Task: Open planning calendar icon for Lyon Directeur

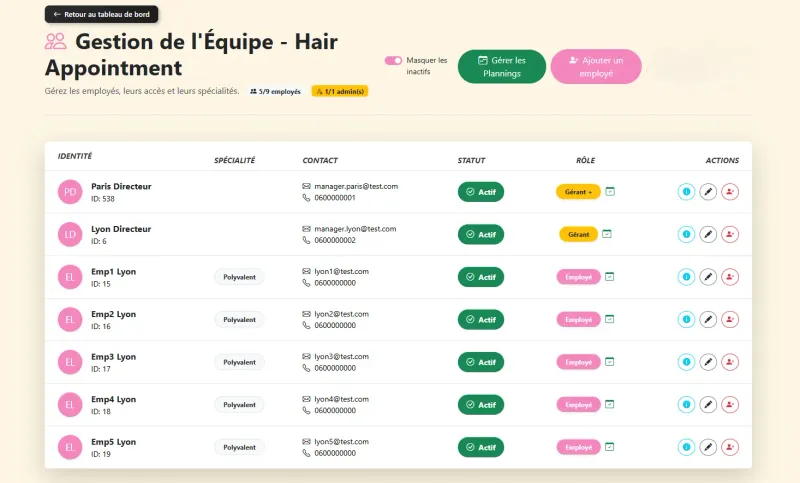Action: (607, 234)
